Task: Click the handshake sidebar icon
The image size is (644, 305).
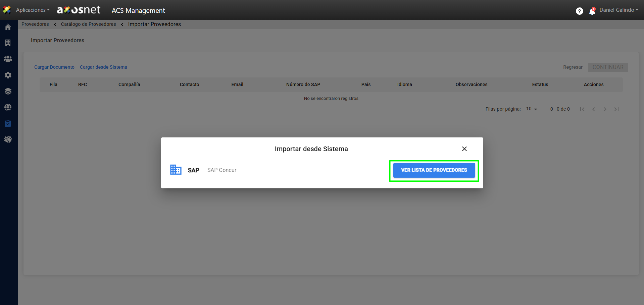Action: (x=8, y=139)
